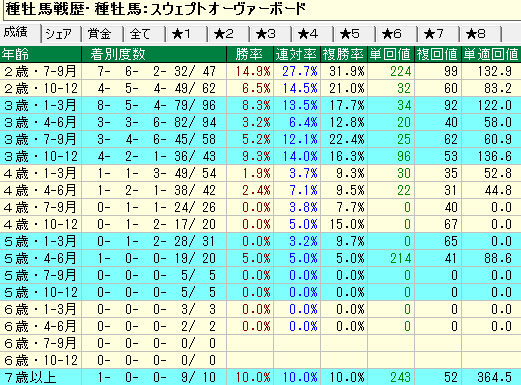
Task: Select the 3歳・7-9月 row label
Action: tap(41, 139)
